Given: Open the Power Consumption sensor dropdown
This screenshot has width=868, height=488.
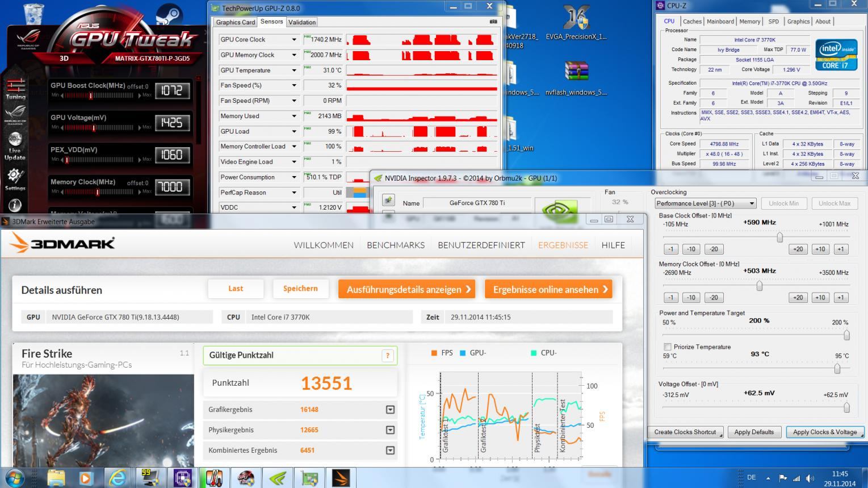Looking at the screenshot, I should (294, 177).
